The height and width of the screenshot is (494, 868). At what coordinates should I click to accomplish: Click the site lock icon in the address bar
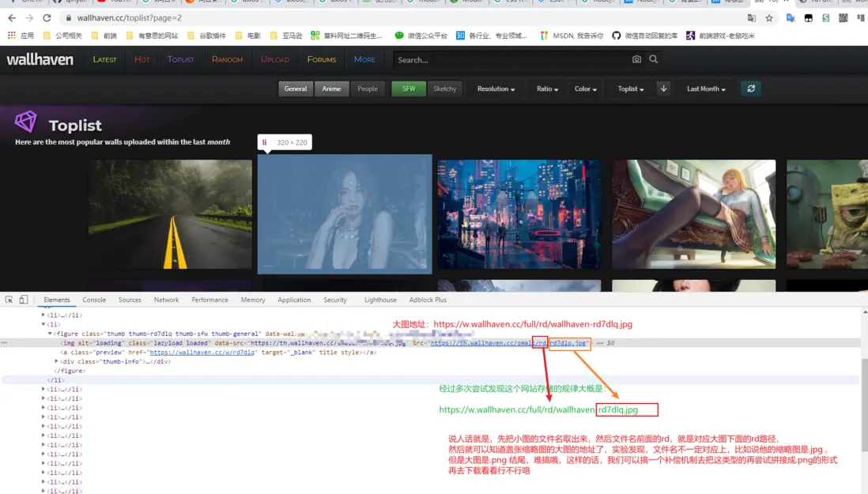69,17
